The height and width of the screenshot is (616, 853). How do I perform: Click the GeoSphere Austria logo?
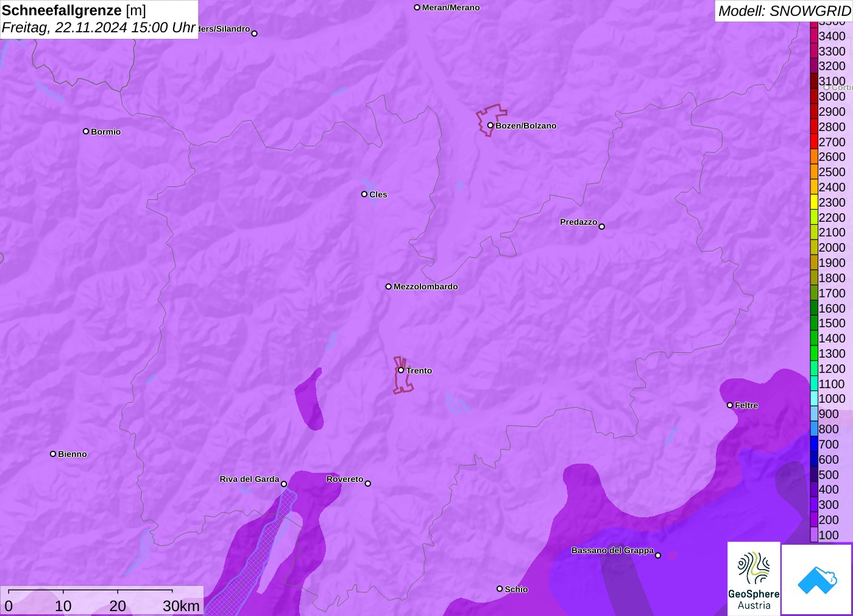click(754, 579)
